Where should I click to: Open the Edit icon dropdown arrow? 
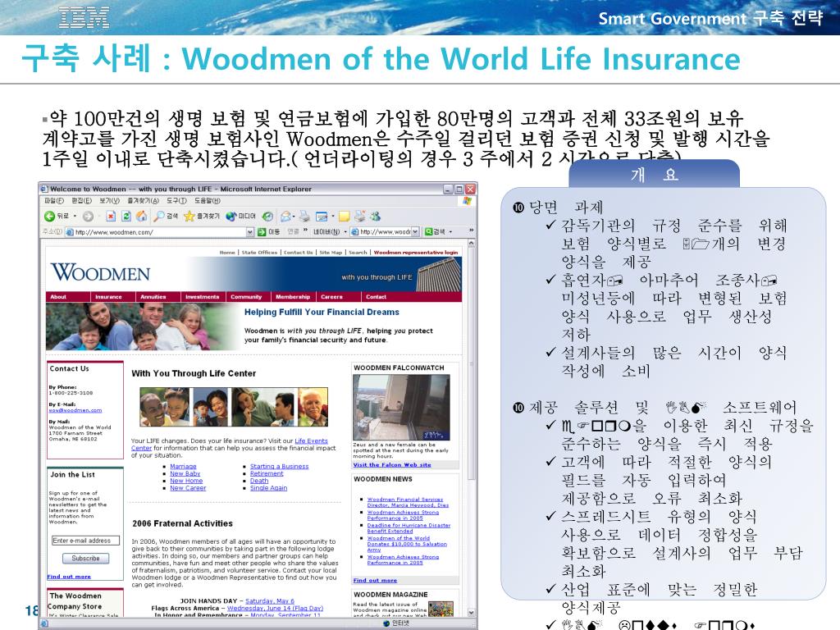[333, 217]
